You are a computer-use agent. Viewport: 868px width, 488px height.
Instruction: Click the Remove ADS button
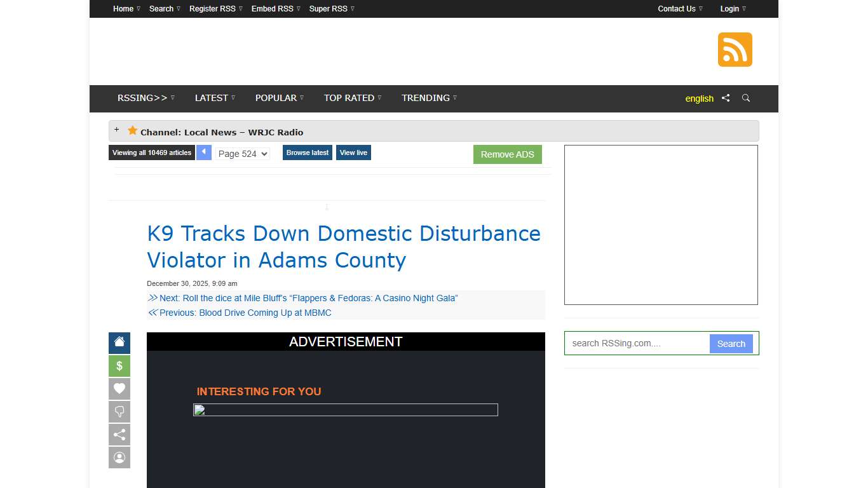[x=507, y=154]
